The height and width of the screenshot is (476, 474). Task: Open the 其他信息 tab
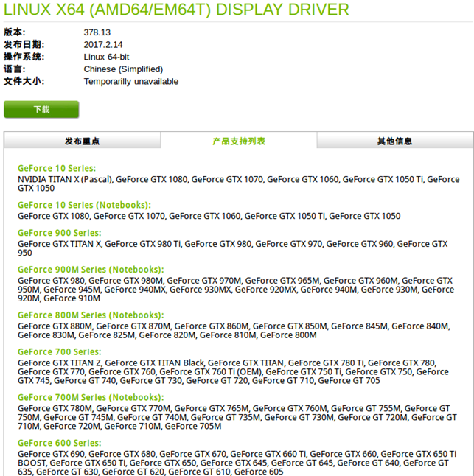pos(395,141)
